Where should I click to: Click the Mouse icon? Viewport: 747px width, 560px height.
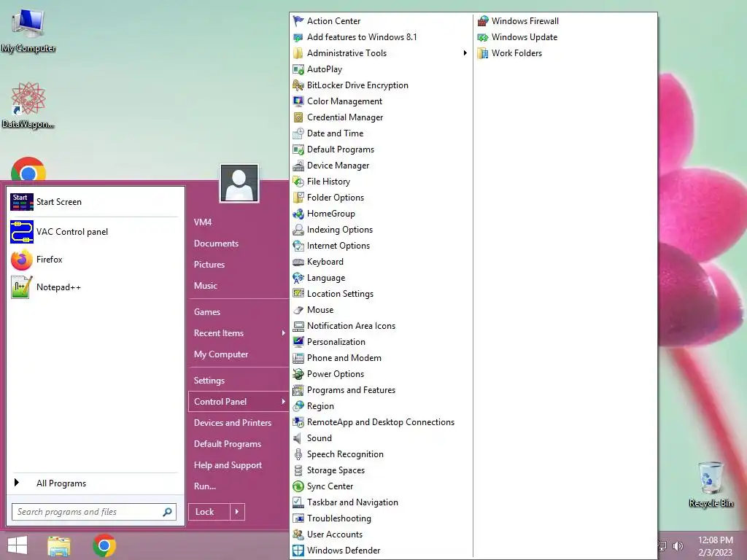pos(298,310)
